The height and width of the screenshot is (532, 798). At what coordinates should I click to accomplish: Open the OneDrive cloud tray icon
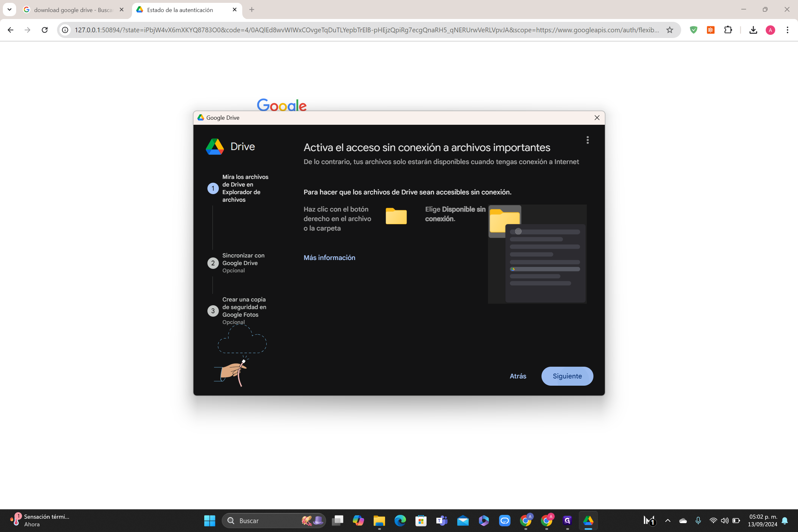683,521
